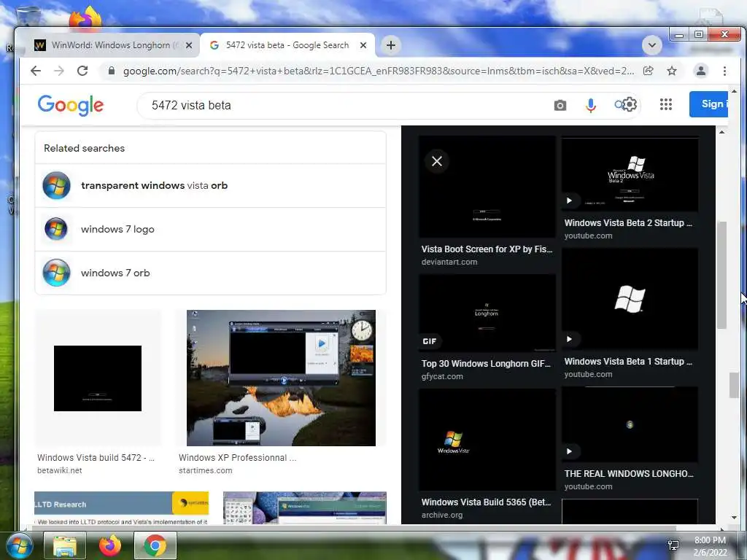This screenshot has height=560, width=747.
Task: Search by image using the camera icon
Action: tap(560, 105)
